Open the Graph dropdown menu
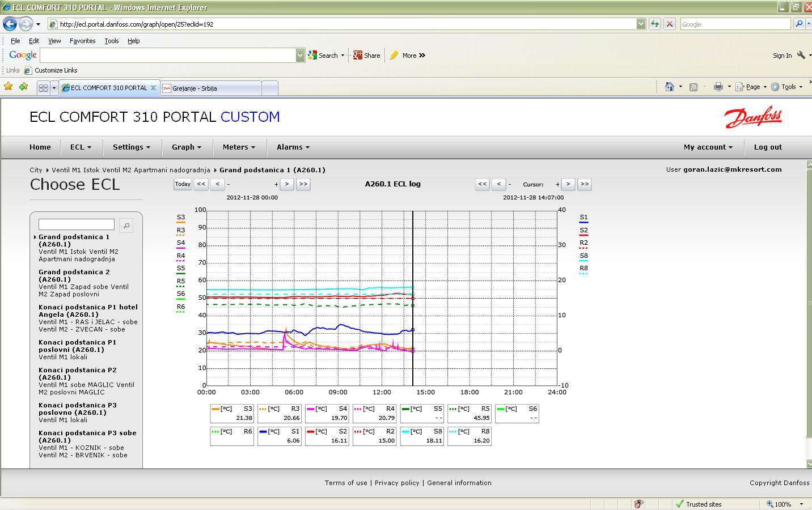The image size is (812, 510). pos(186,147)
